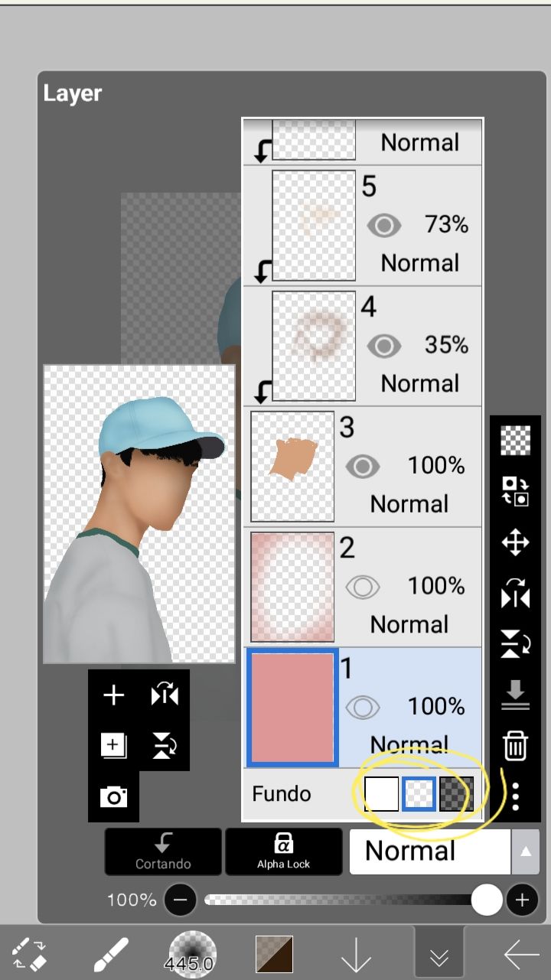Select dark transparent Fundo background option
Screen dimensions: 551x980
pos(456,794)
